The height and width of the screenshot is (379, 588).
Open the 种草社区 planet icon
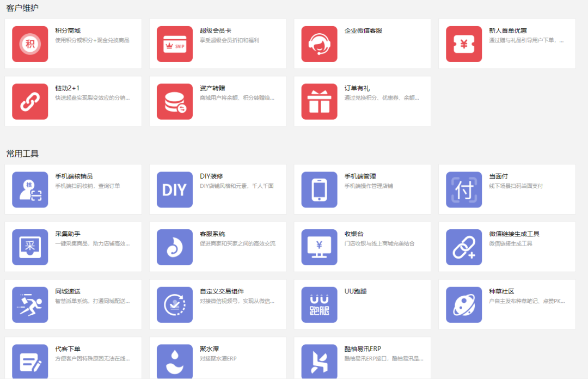click(463, 304)
